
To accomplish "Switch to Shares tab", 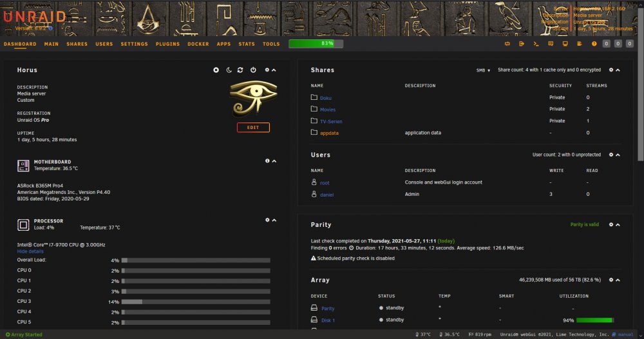I will coord(77,44).
